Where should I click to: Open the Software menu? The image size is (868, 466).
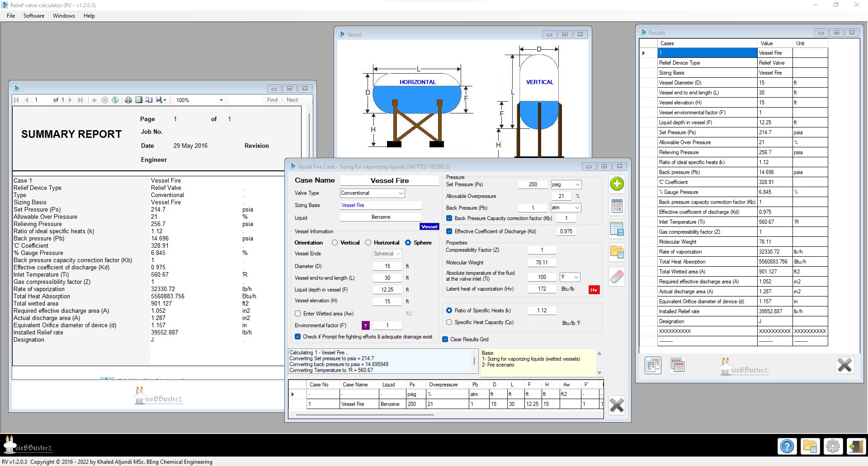pos(33,15)
